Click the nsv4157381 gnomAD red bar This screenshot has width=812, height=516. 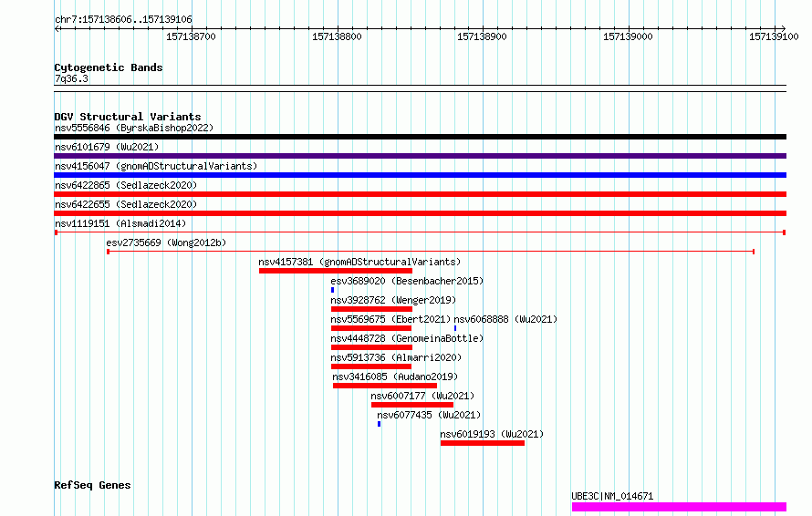[336, 271]
